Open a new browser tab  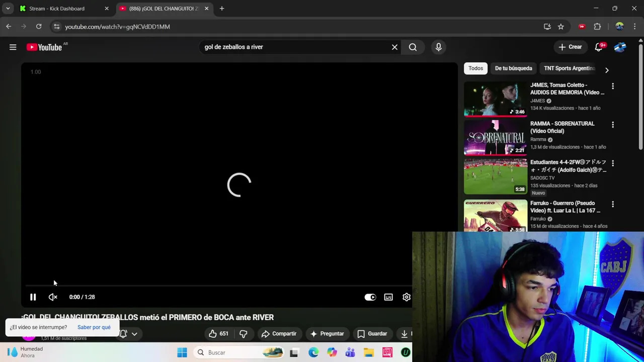[222, 9]
